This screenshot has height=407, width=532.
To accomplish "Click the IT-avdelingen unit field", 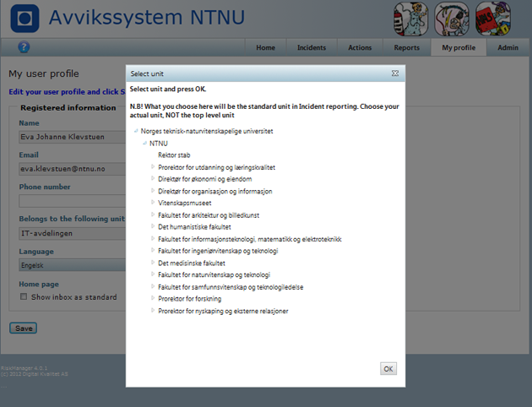I will click(x=73, y=233).
